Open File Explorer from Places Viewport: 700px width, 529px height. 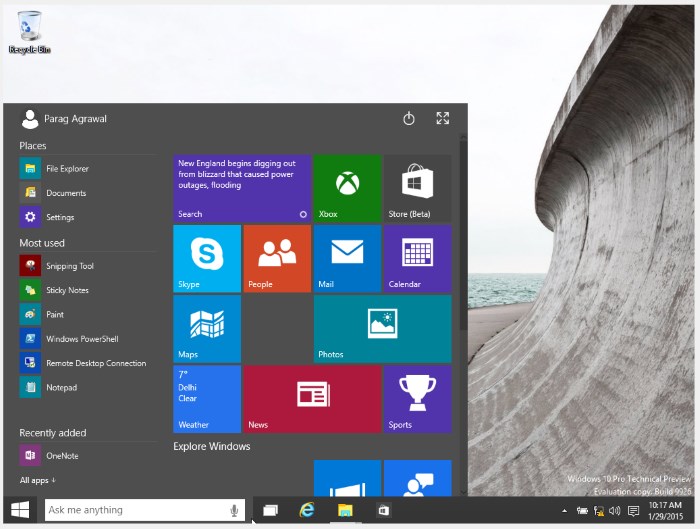88,169
